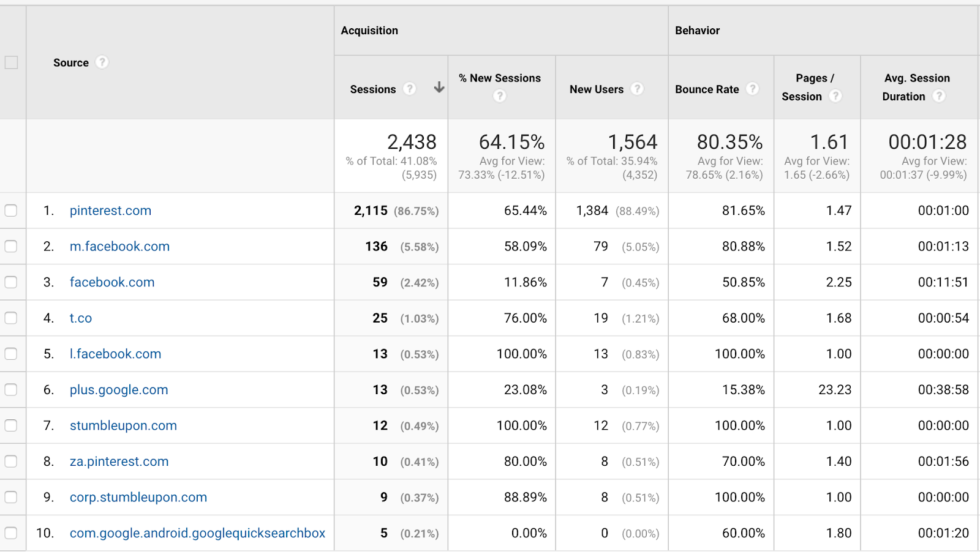Click za.pinterest.com new sessions 80.00%
The width and height of the screenshot is (980, 557).
tap(526, 461)
